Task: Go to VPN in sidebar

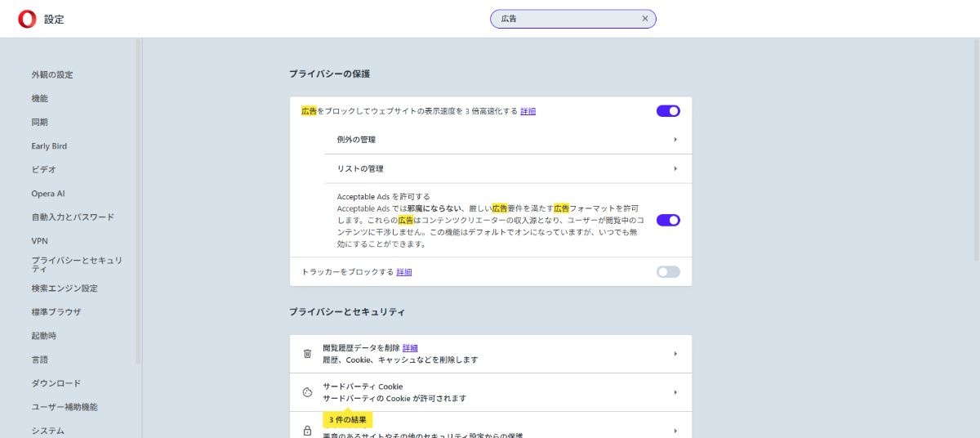Action: pos(40,241)
